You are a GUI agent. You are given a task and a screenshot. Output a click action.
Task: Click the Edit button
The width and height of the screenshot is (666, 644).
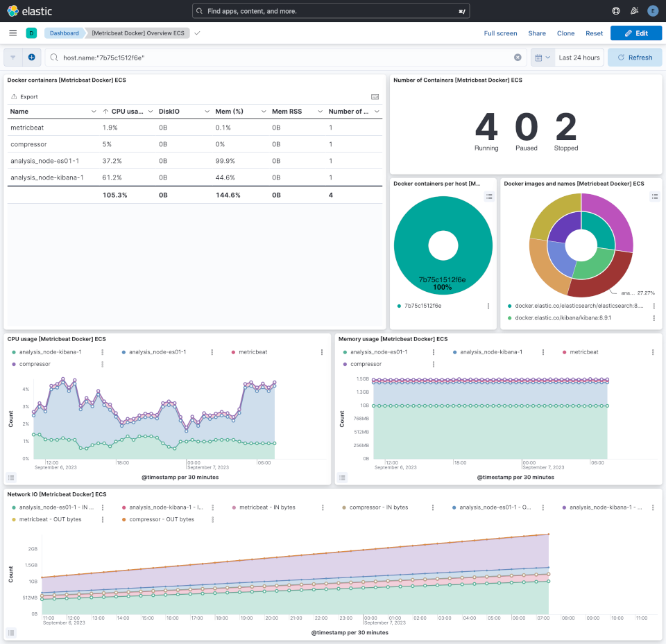(x=636, y=33)
